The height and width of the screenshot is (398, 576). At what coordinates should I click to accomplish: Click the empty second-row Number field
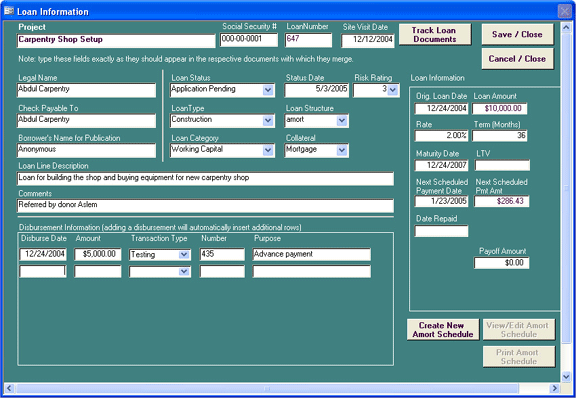click(x=222, y=272)
